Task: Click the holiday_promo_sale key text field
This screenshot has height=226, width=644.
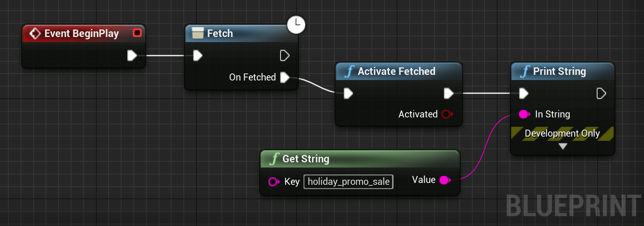Action: click(x=348, y=182)
